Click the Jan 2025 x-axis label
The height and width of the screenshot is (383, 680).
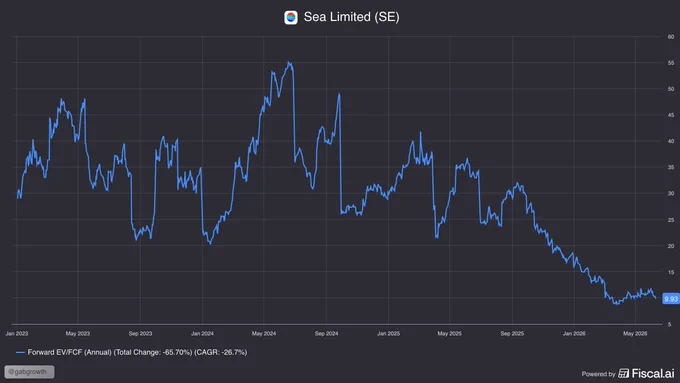tap(388, 334)
